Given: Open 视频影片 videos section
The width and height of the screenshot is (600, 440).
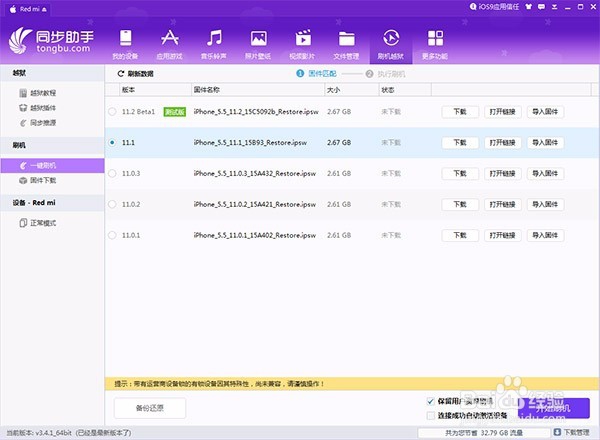Looking at the screenshot, I should pyautogui.click(x=302, y=44).
